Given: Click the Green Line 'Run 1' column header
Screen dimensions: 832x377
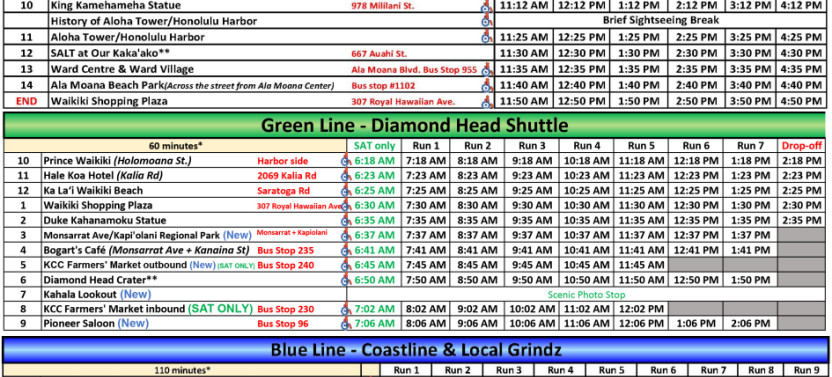Looking at the screenshot, I should click(x=425, y=146).
